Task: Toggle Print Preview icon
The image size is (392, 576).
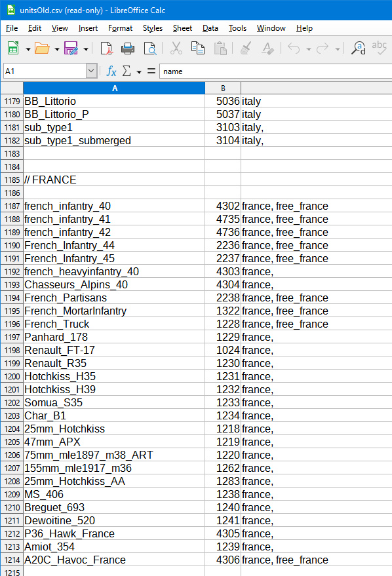Action: pos(150,48)
